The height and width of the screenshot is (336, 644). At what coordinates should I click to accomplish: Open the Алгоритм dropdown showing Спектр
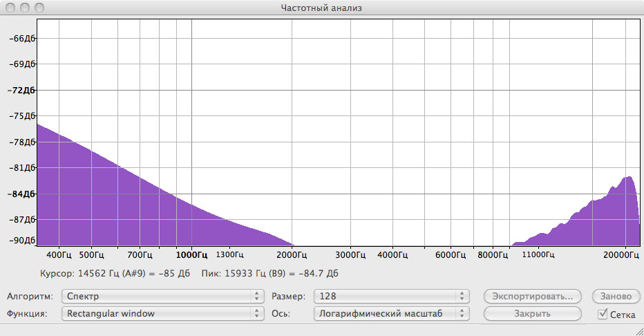(x=162, y=296)
